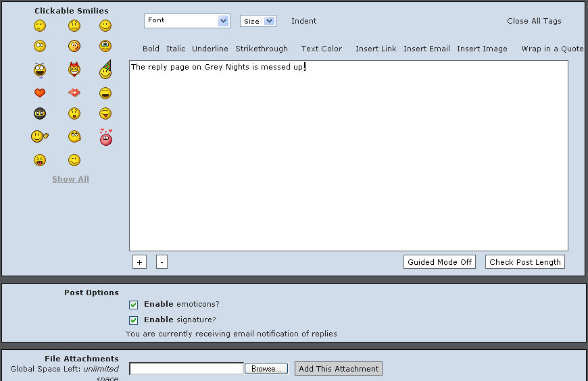
Task: Insert the party hat smiley
Action: tap(105, 69)
